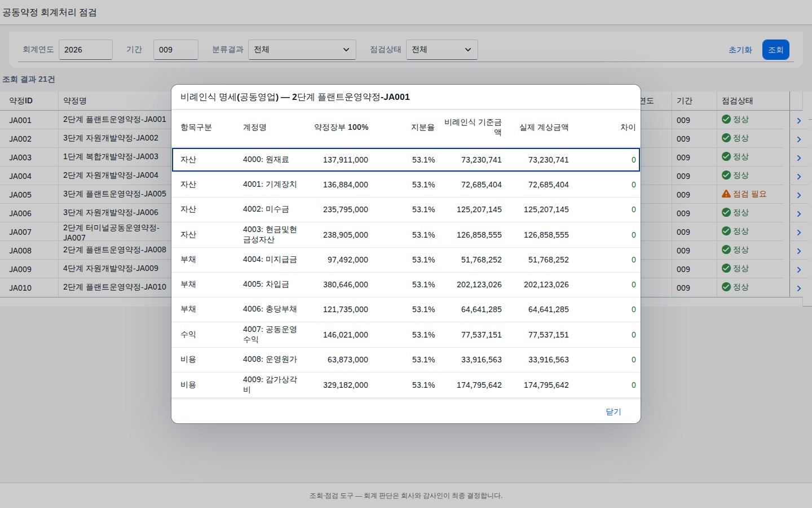The height and width of the screenshot is (508, 812).
Task: Open the detail chevron for row JA008
Action: tap(798, 251)
